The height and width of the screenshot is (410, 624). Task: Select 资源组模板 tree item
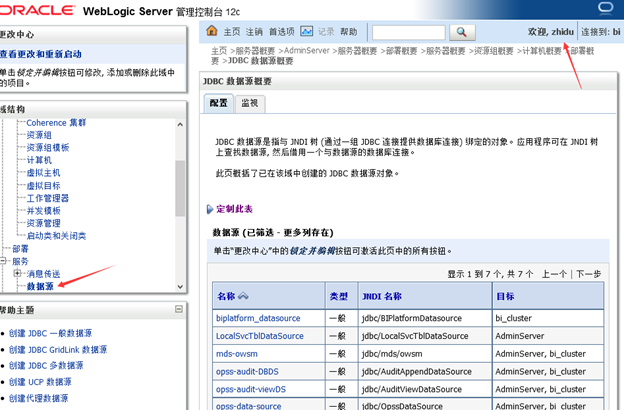(48, 147)
